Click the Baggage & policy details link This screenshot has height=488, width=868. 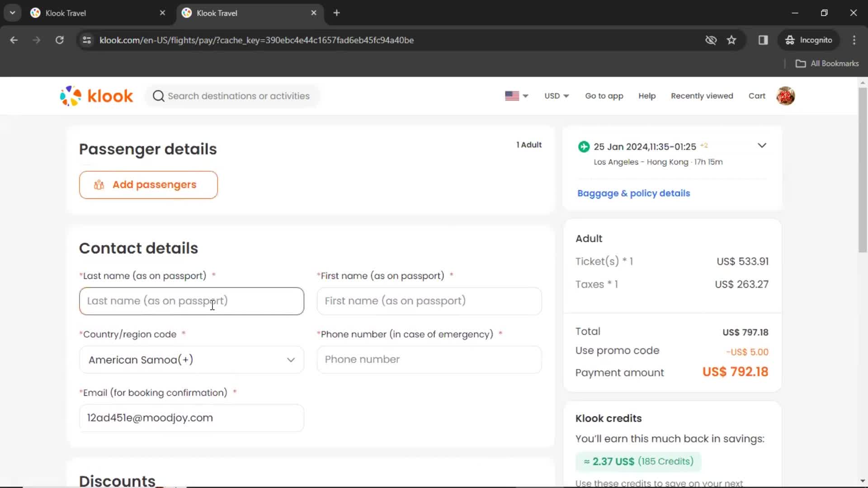click(x=634, y=193)
